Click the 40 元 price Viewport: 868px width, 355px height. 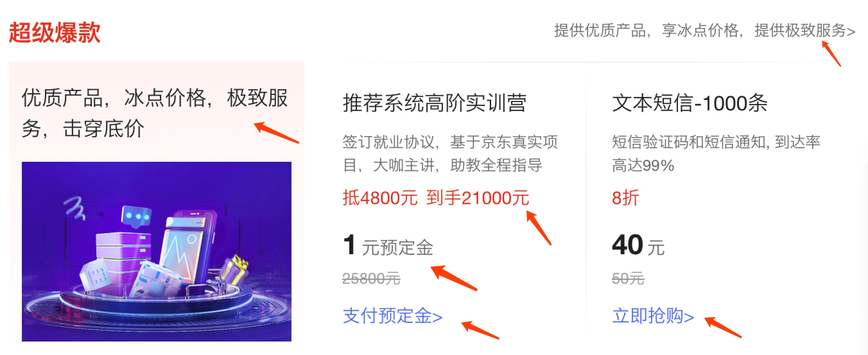pyautogui.click(x=638, y=246)
